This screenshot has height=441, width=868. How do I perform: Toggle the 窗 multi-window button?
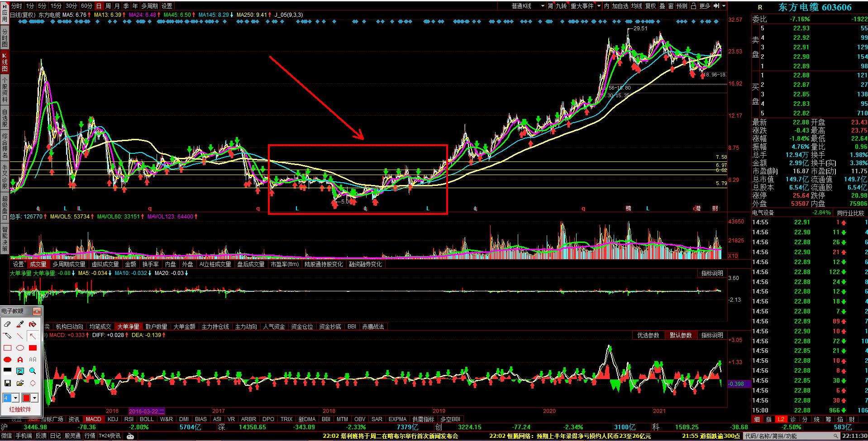click(x=671, y=6)
